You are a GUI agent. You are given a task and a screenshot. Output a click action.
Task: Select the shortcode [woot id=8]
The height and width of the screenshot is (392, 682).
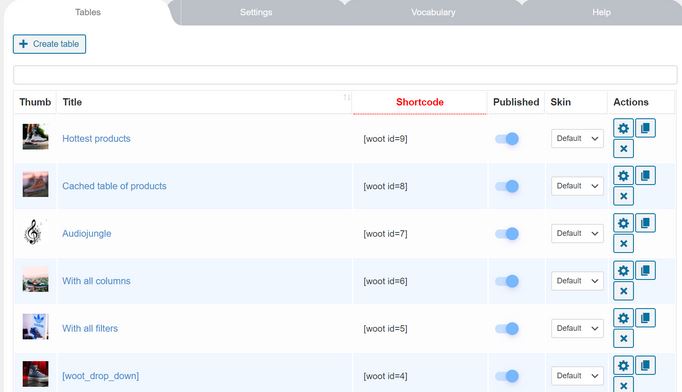[385, 186]
